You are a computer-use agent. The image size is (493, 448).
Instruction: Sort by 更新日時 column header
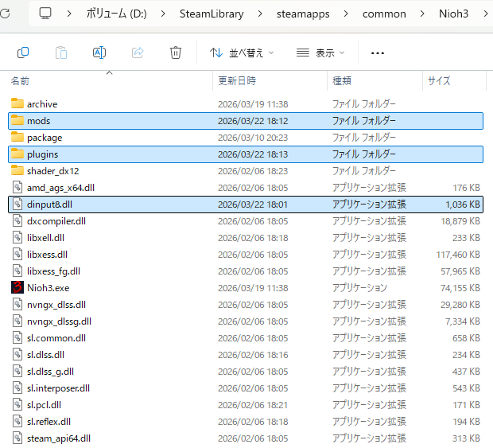(237, 81)
